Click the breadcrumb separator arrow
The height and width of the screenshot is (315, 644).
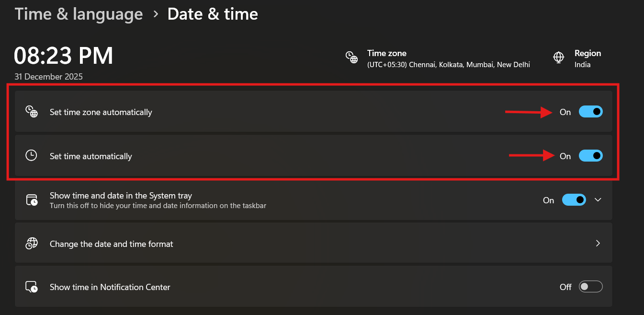tap(156, 14)
